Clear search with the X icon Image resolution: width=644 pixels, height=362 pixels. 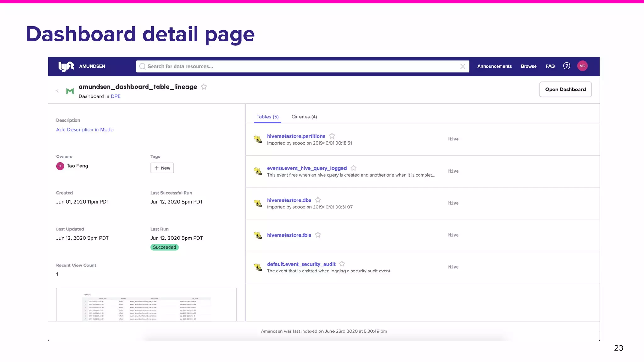[x=463, y=66]
